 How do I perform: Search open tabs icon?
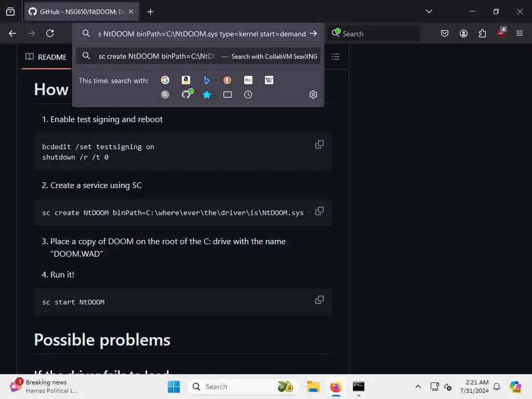point(228,95)
